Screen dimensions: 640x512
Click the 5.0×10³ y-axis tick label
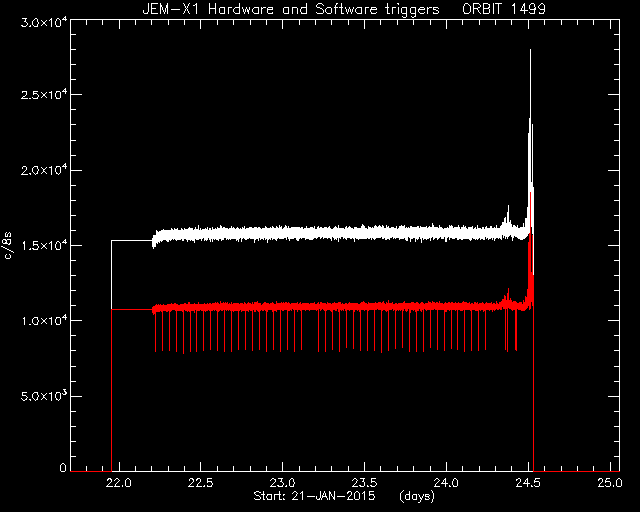tap(44, 396)
